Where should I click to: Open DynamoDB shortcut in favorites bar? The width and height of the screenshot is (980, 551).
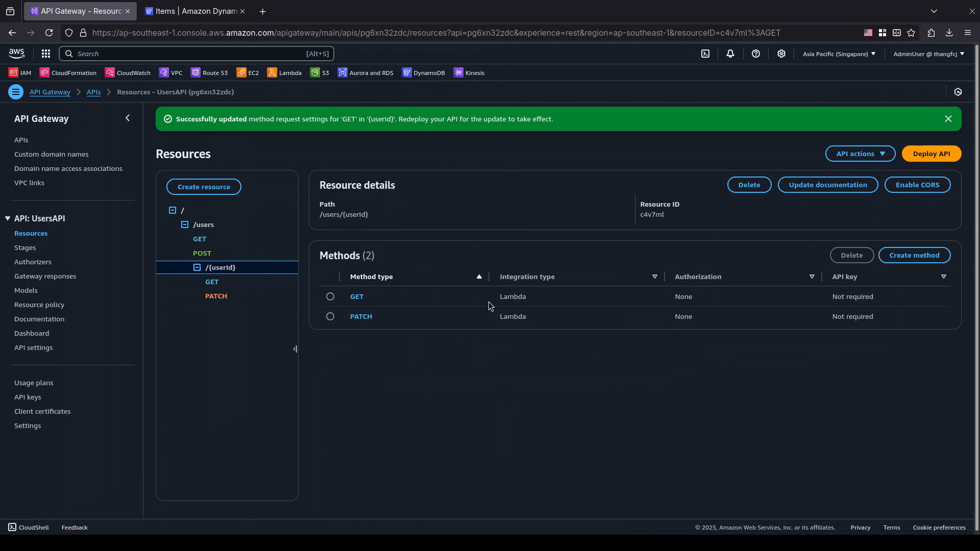click(423, 73)
